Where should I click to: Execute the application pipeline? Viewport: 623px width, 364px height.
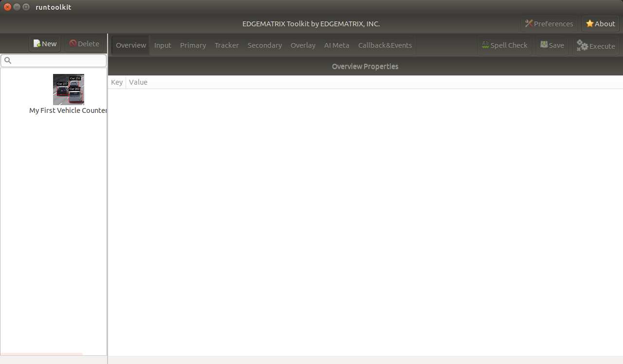click(596, 46)
